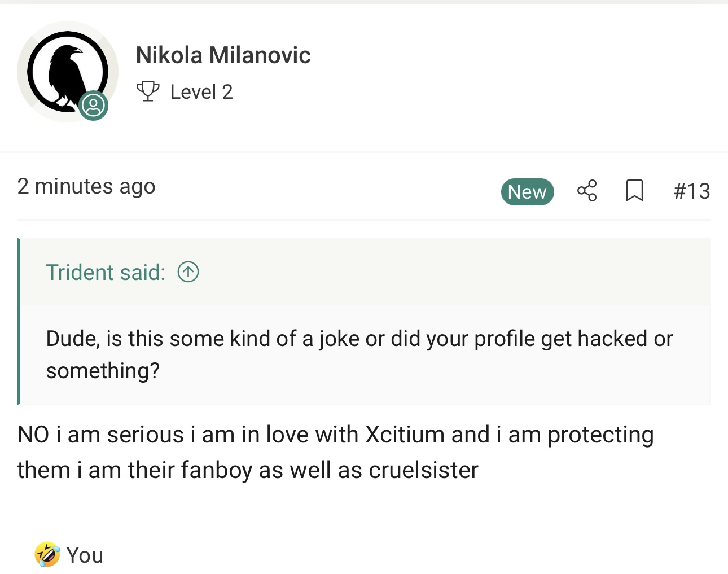Click the "Trident said:" quote link
This screenshot has height=574, width=728.
[106, 273]
